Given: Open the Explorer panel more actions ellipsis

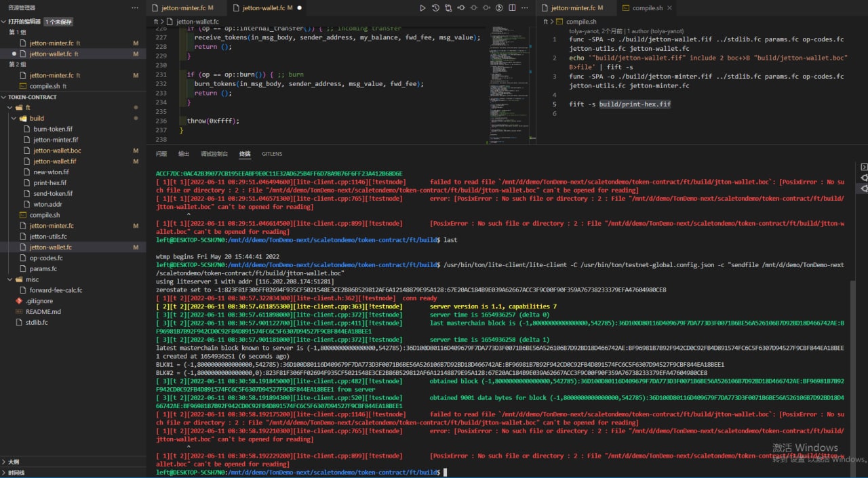Looking at the screenshot, I should pyautogui.click(x=134, y=7).
